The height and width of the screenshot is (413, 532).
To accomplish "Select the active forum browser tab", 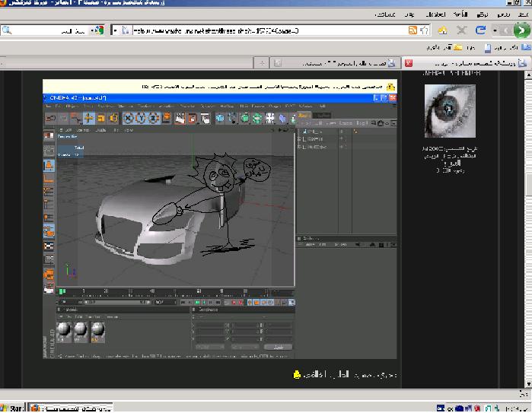I will click(x=468, y=63).
